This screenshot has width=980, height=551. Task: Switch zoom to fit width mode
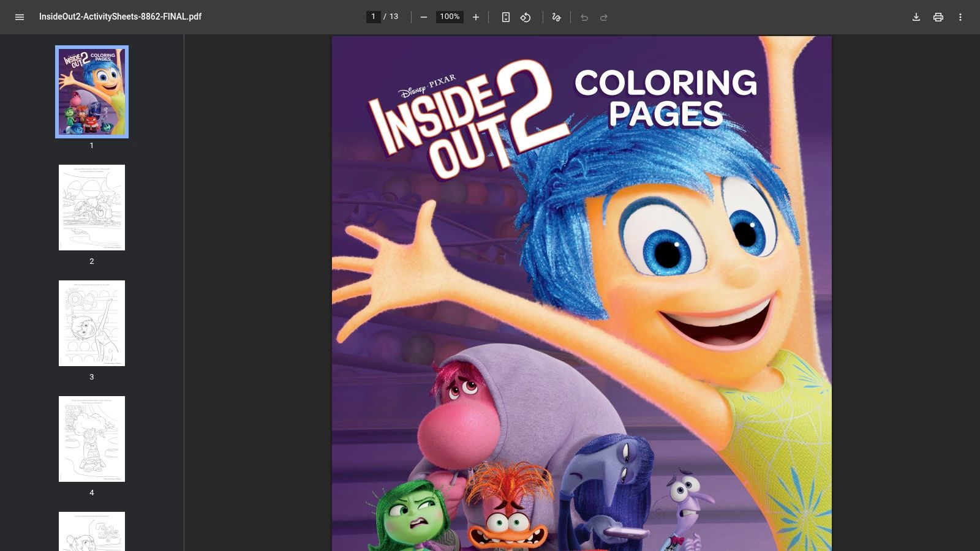[505, 17]
